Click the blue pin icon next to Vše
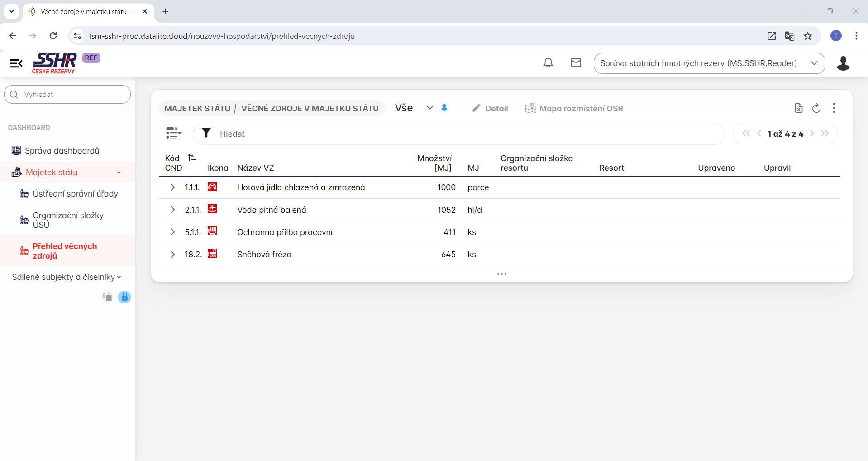Image resolution: width=868 pixels, height=461 pixels. pos(444,108)
